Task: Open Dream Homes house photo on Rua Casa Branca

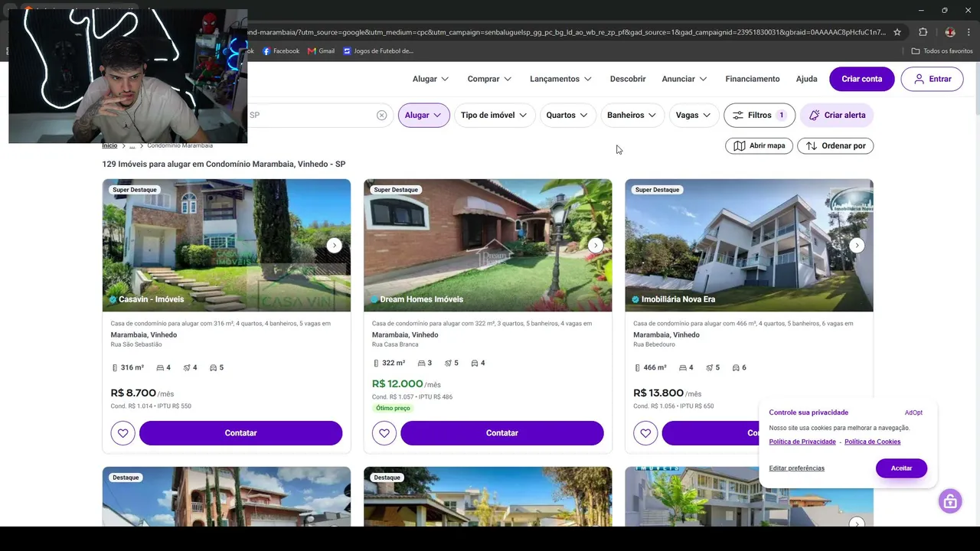Action: point(488,246)
